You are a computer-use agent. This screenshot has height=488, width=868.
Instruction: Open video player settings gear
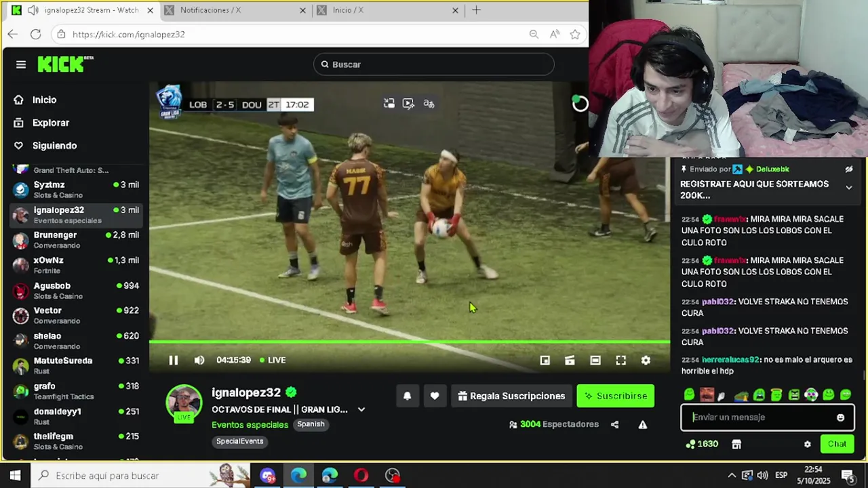[x=646, y=361]
